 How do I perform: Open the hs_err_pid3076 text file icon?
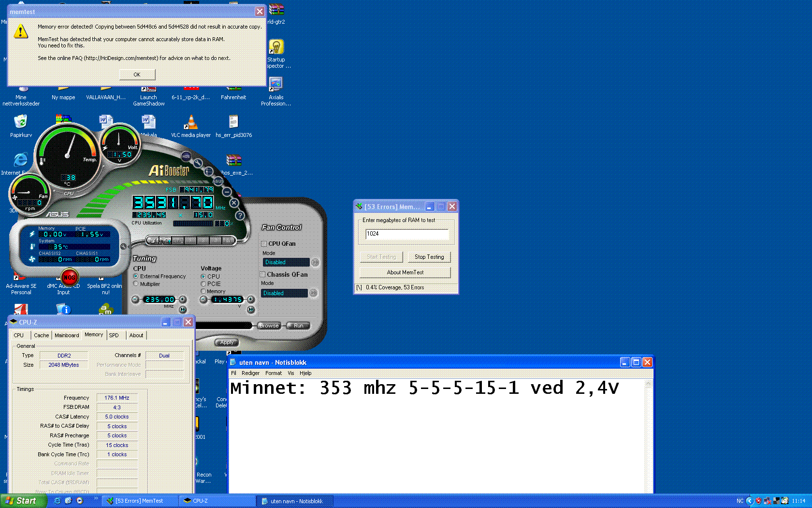(x=233, y=126)
